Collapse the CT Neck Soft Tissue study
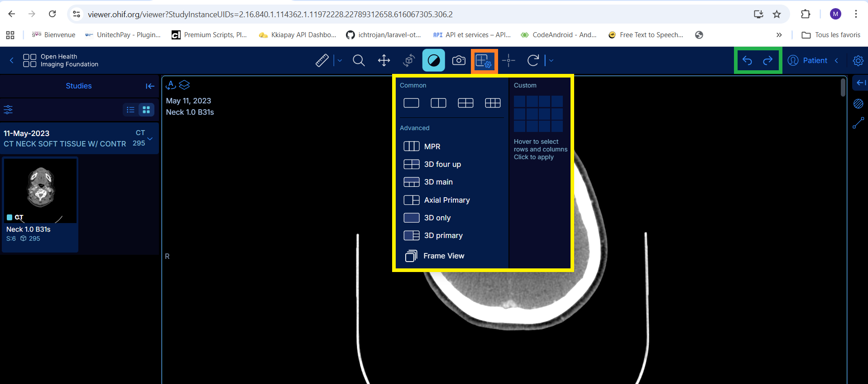The height and width of the screenshot is (384, 868). 150,138
